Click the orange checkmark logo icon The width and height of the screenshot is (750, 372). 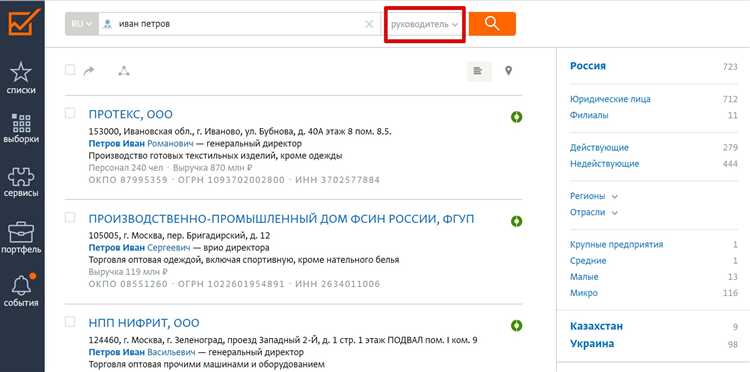[22, 22]
